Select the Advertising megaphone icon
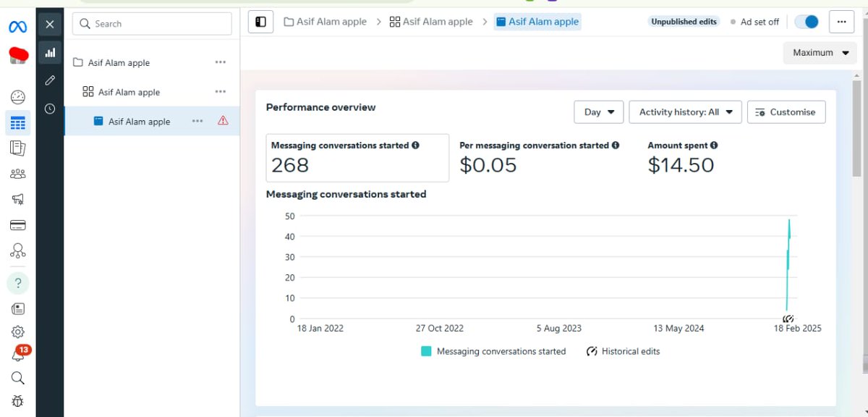 pos(17,199)
